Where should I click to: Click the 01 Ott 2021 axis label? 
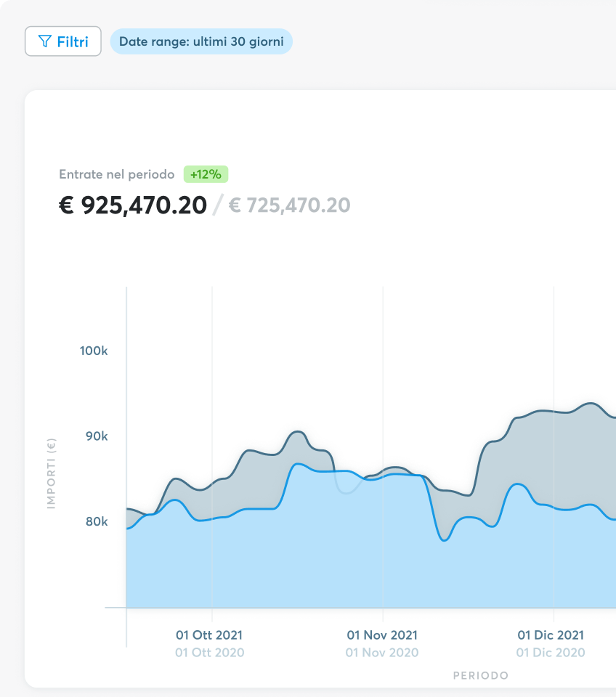pyautogui.click(x=209, y=635)
